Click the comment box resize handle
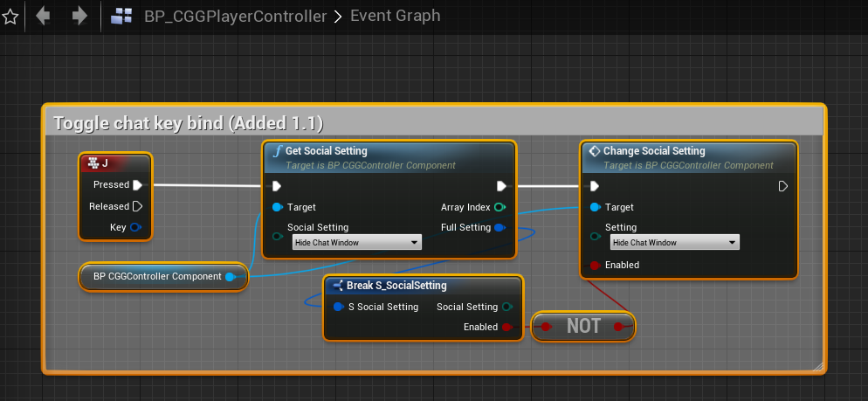Screen dimensions: 868x401 click(817, 367)
